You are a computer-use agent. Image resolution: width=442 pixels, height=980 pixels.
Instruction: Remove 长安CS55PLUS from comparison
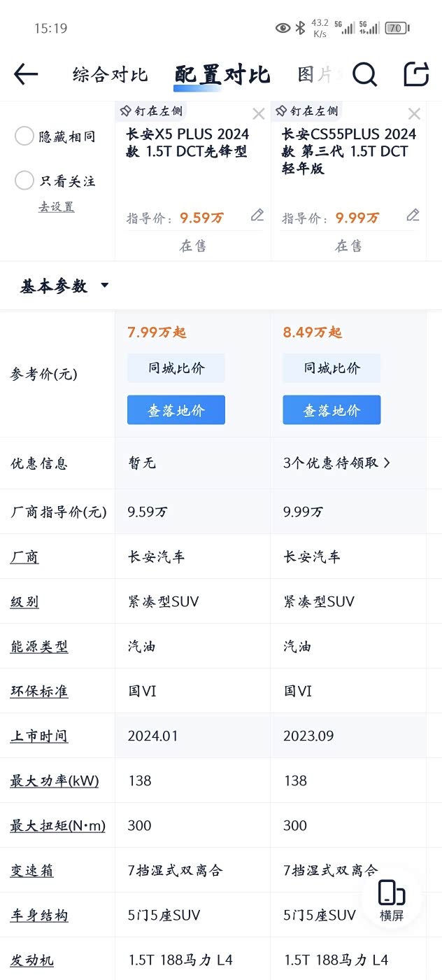pyautogui.click(x=414, y=113)
